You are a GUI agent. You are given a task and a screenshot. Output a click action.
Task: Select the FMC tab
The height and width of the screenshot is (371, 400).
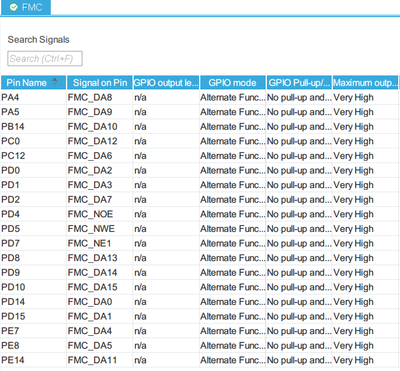(26, 7)
